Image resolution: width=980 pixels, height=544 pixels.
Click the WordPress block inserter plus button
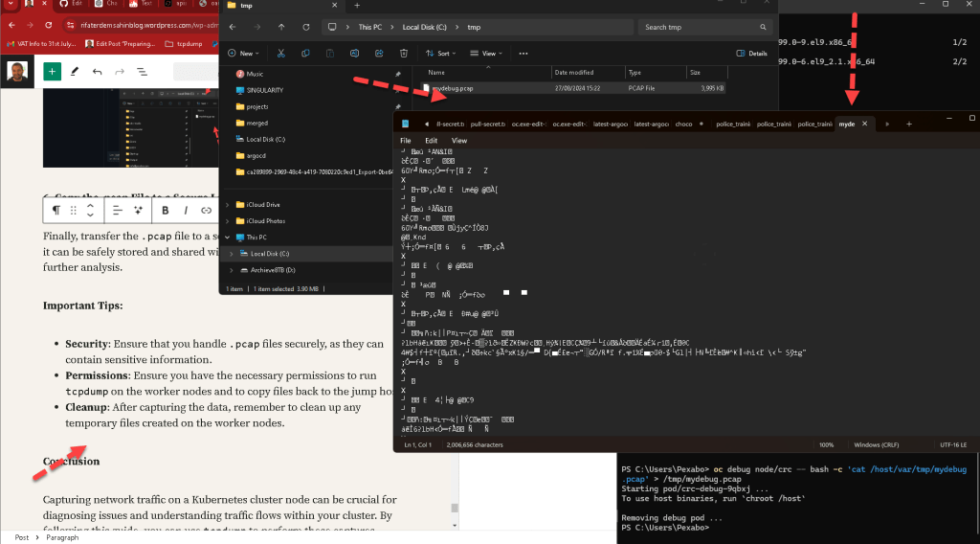pos(52,72)
